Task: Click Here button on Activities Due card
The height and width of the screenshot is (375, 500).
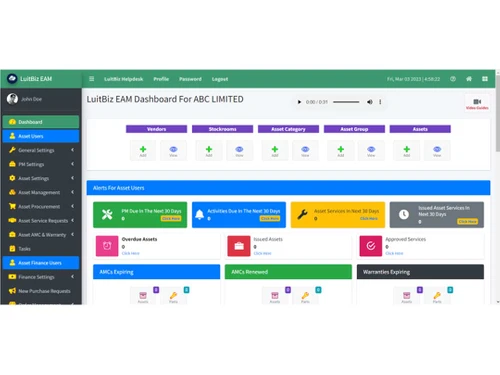Action: (270, 218)
